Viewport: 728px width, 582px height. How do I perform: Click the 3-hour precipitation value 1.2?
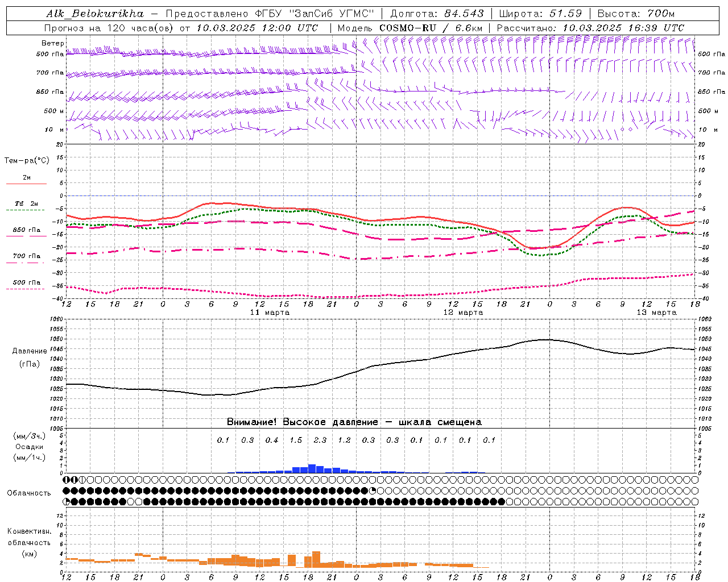(x=344, y=440)
